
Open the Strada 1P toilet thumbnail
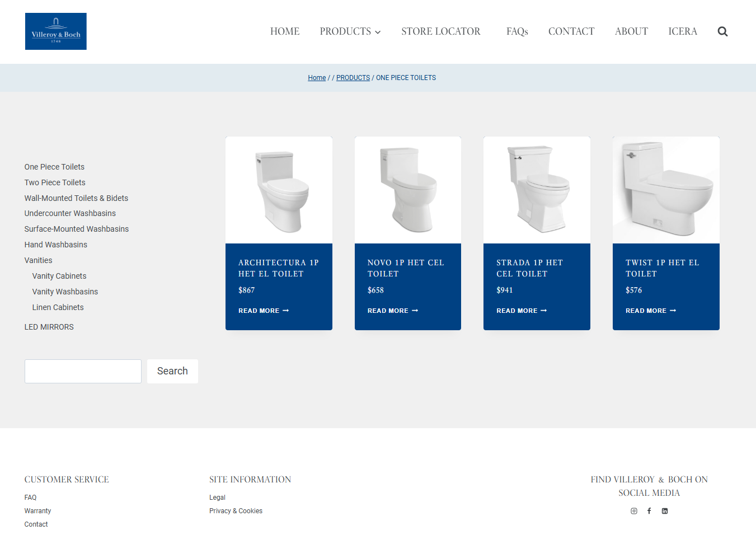pos(537,190)
